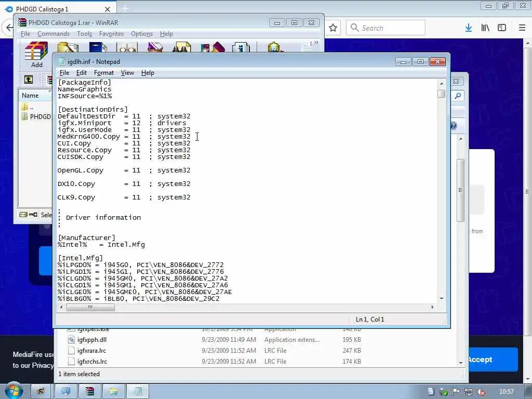Click the browser back arrow button
The image size is (532, 399).
[9, 28]
